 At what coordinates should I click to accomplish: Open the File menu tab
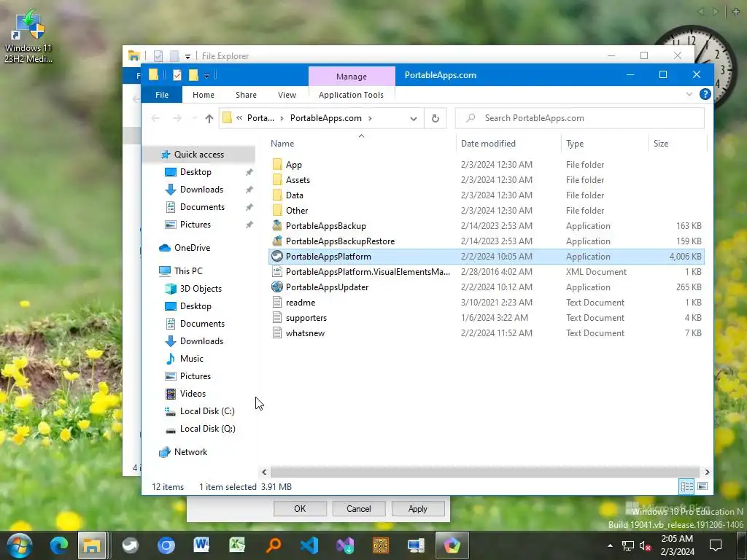(x=162, y=95)
